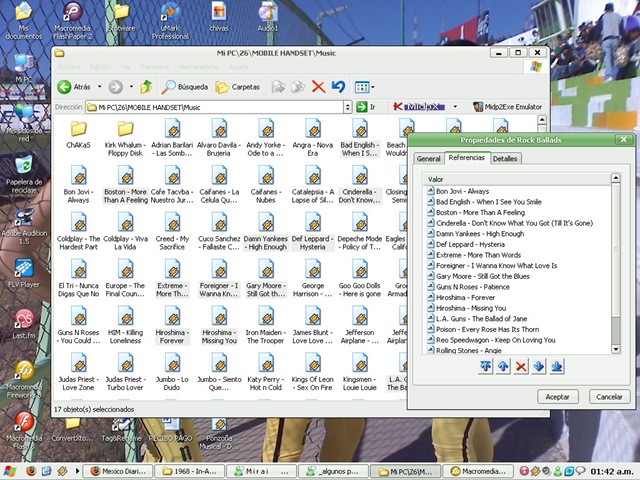Open the Papelera de reciclaje desktop icon

pos(24,175)
